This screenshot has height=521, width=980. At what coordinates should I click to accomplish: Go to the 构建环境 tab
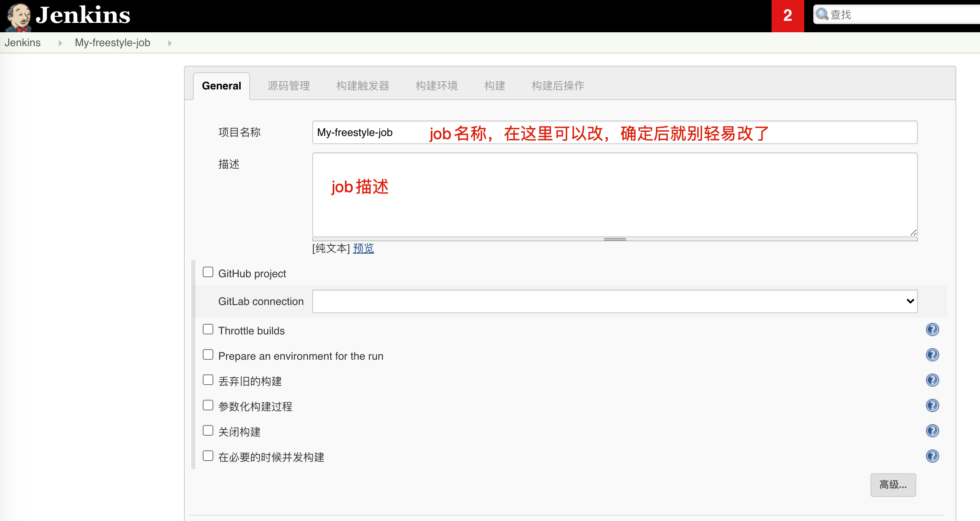pyautogui.click(x=436, y=86)
